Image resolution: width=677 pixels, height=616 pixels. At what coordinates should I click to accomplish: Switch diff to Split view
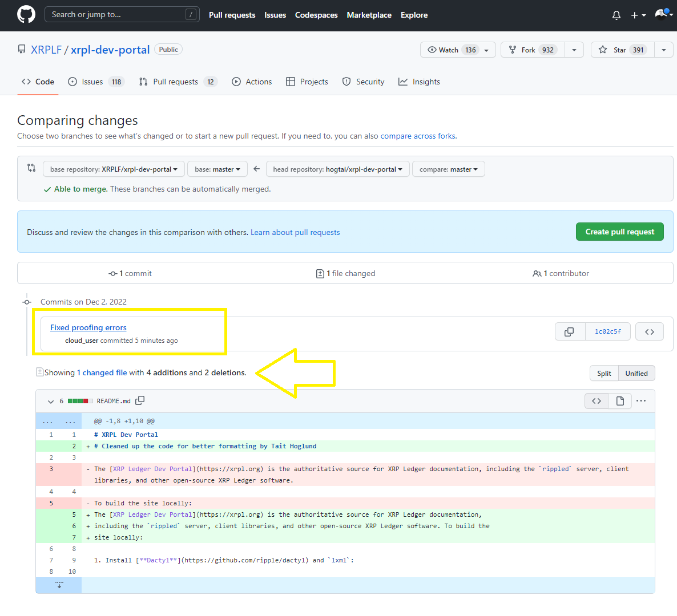(x=604, y=373)
